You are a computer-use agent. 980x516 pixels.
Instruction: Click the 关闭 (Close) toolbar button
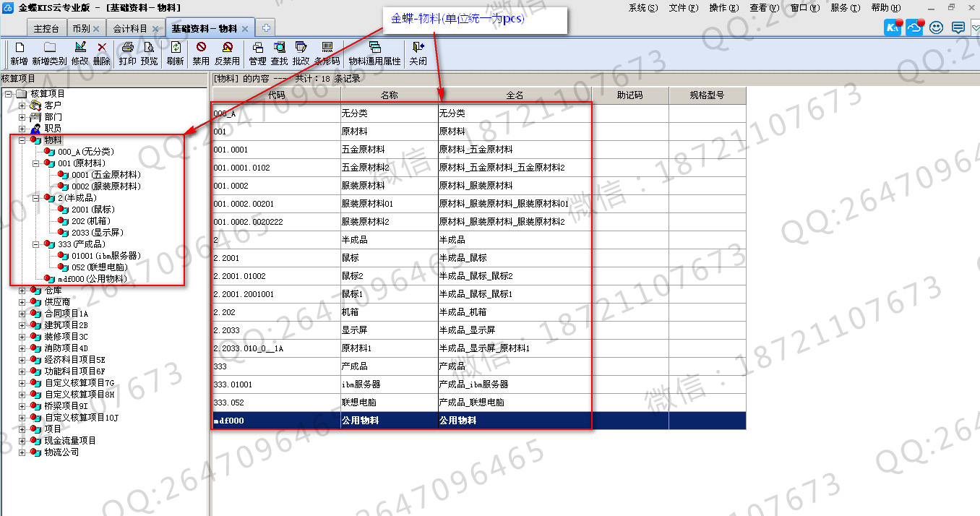418,53
